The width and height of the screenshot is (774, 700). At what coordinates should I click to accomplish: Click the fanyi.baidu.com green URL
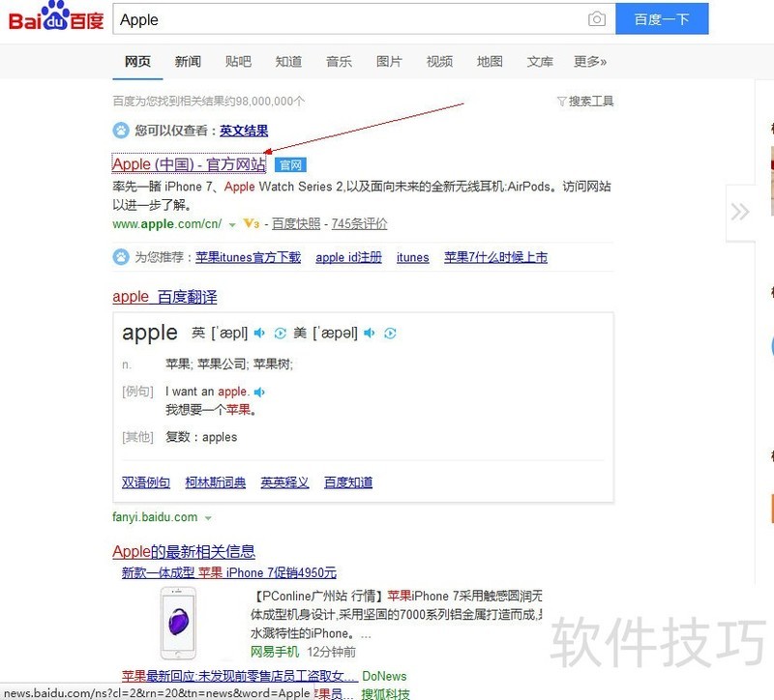(155, 517)
